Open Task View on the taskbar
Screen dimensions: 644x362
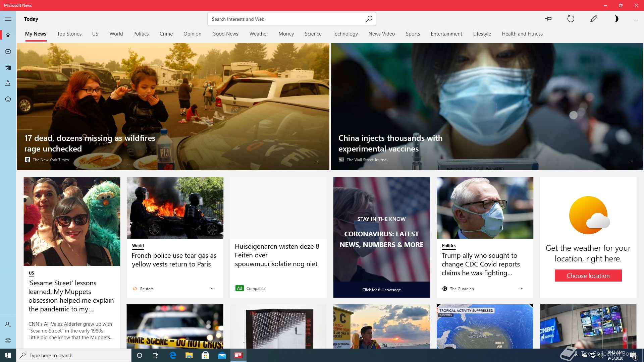coord(156,355)
